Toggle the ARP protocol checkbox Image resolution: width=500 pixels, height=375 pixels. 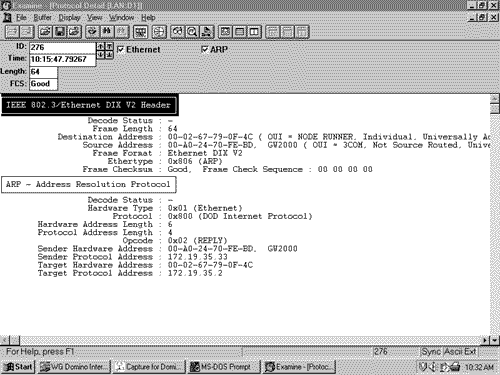pyautogui.click(x=205, y=49)
